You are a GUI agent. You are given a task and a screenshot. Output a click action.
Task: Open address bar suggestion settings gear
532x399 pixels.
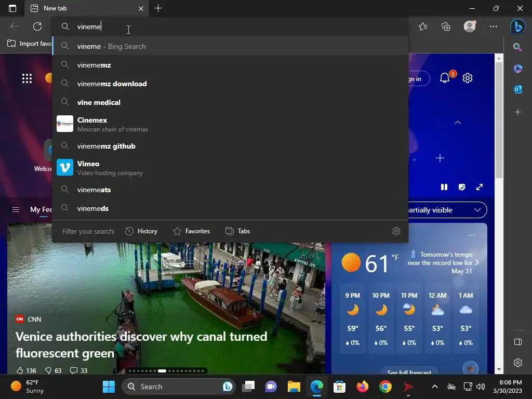click(396, 231)
